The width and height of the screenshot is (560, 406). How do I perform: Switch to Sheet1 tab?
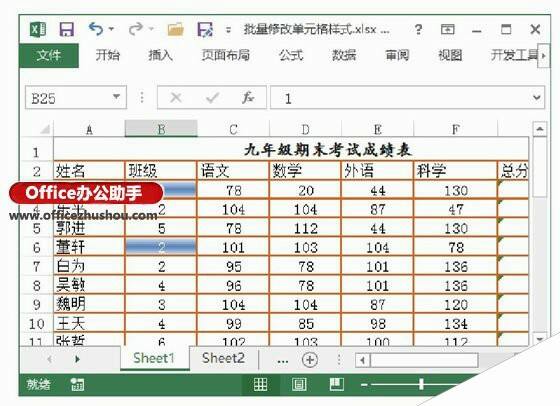(x=154, y=358)
